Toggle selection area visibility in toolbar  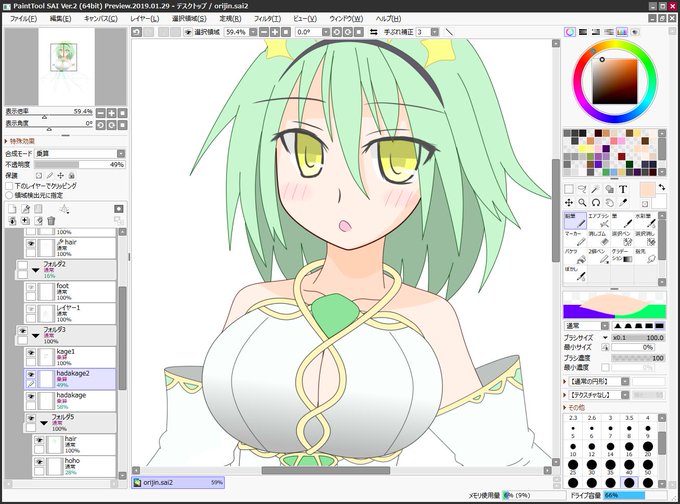188,32
